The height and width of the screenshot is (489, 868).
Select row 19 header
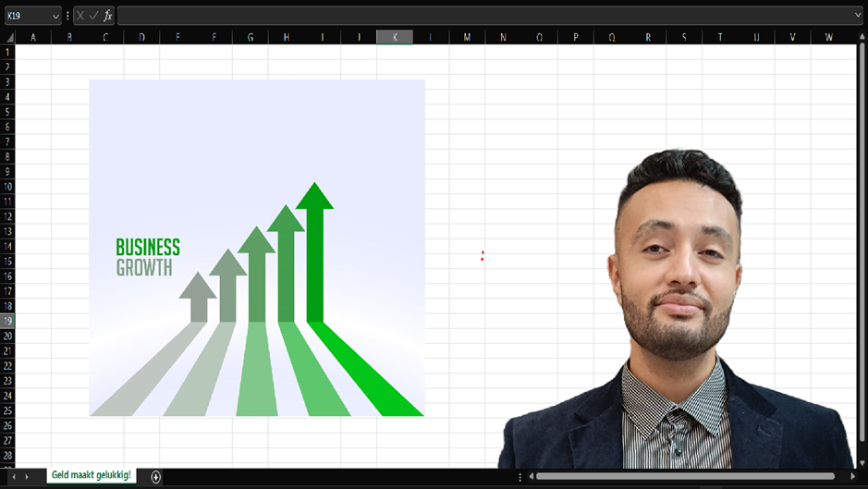8,321
